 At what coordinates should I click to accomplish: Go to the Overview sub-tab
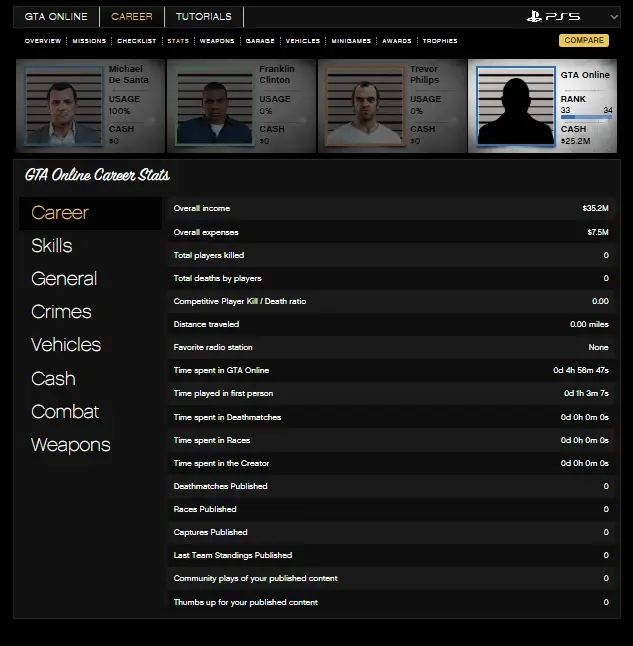pos(42,41)
